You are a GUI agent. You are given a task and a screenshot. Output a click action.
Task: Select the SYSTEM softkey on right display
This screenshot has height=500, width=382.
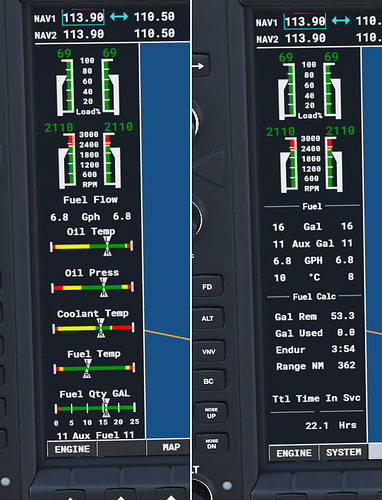pyautogui.click(x=343, y=452)
